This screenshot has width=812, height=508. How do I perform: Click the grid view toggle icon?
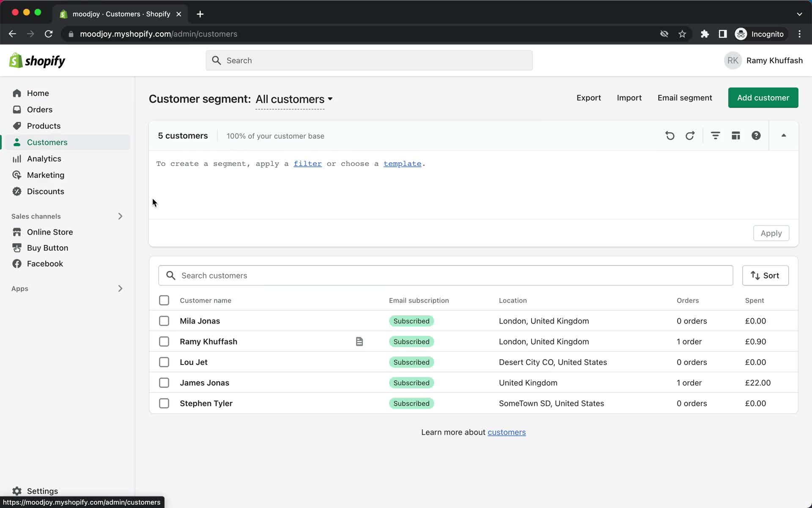coord(735,136)
